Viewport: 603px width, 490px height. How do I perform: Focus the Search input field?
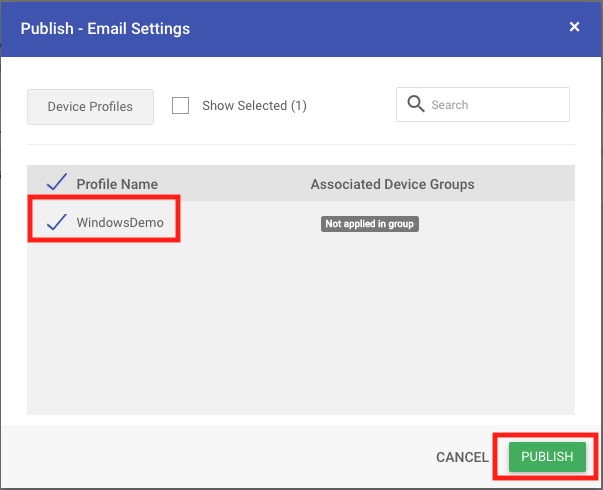click(x=483, y=105)
